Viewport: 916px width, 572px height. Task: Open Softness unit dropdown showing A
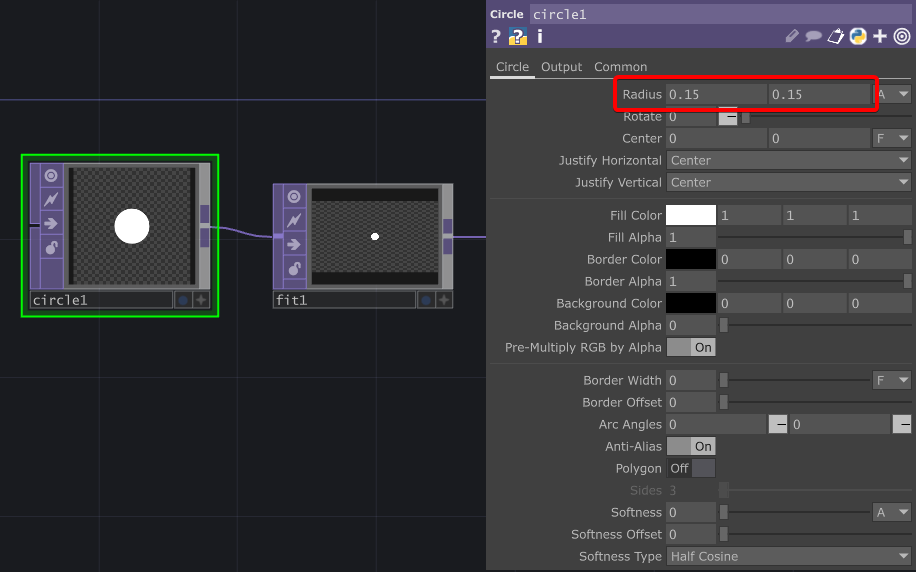892,512
